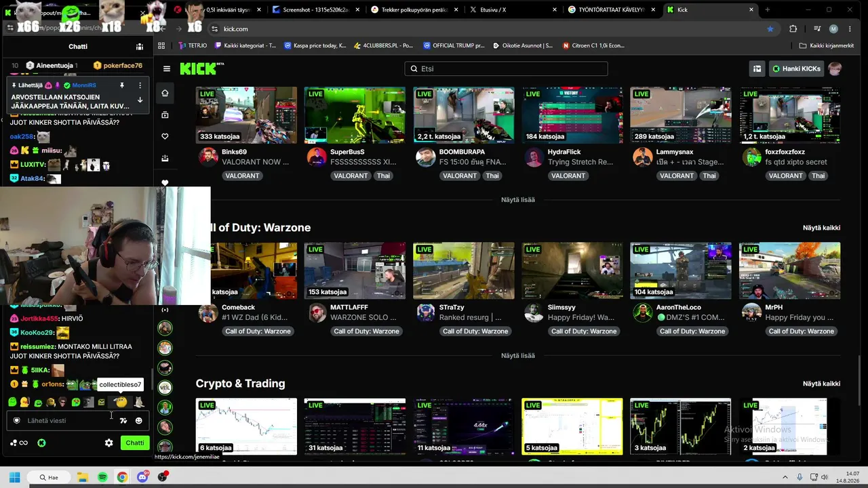Open the AaronTheLoco stream title
The height and width of the screenshot is (488, 868).
[692, 317]
